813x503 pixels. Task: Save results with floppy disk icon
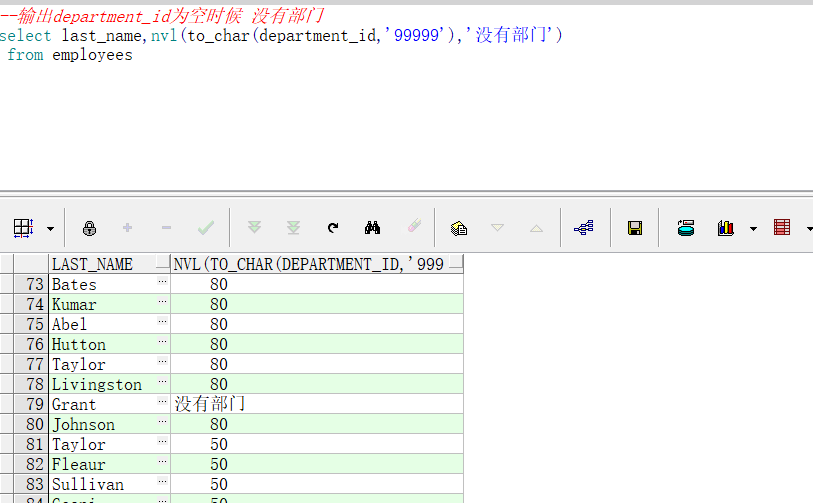coord(635,228)
